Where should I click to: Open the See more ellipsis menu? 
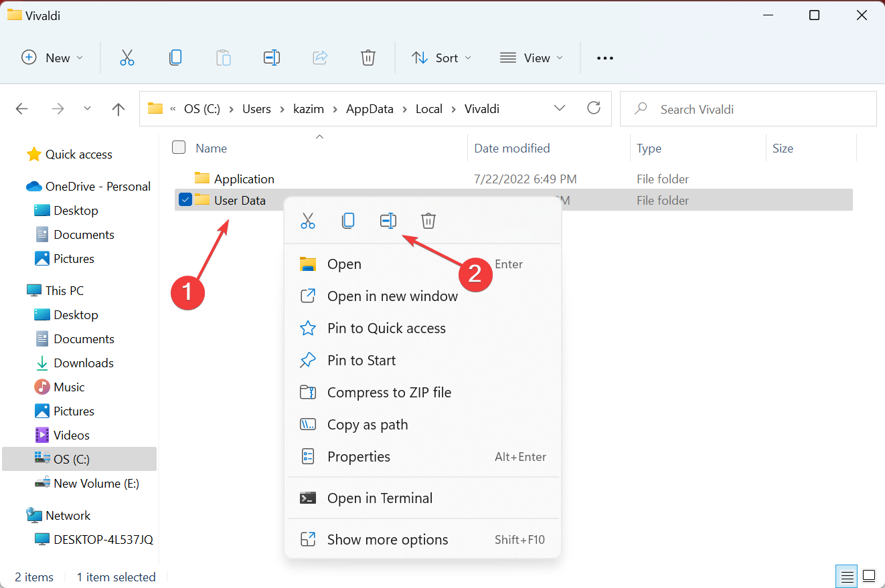605,58
